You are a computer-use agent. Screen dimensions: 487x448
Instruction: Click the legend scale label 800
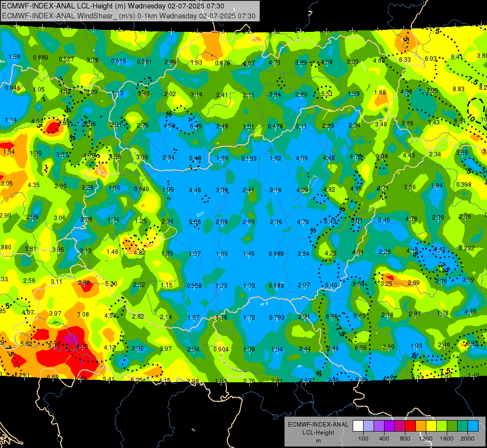(405, 439)
